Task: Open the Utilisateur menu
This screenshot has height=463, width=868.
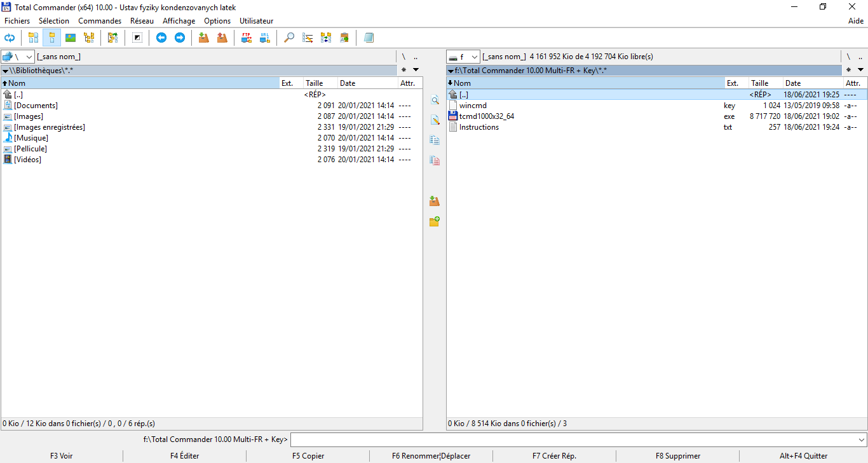Action: tap(257, 21)
